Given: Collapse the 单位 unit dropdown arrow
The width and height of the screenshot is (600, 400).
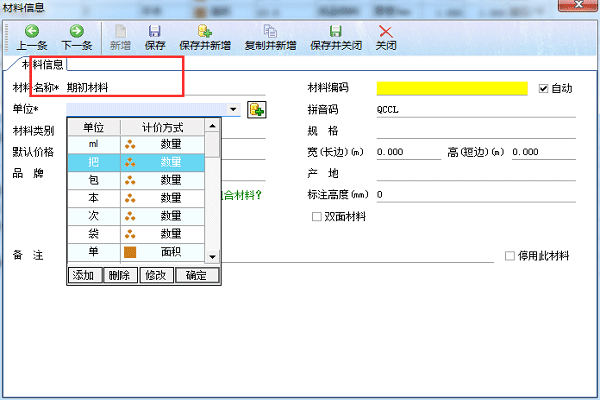Looking at the screenshot, I should pos(233,109).
